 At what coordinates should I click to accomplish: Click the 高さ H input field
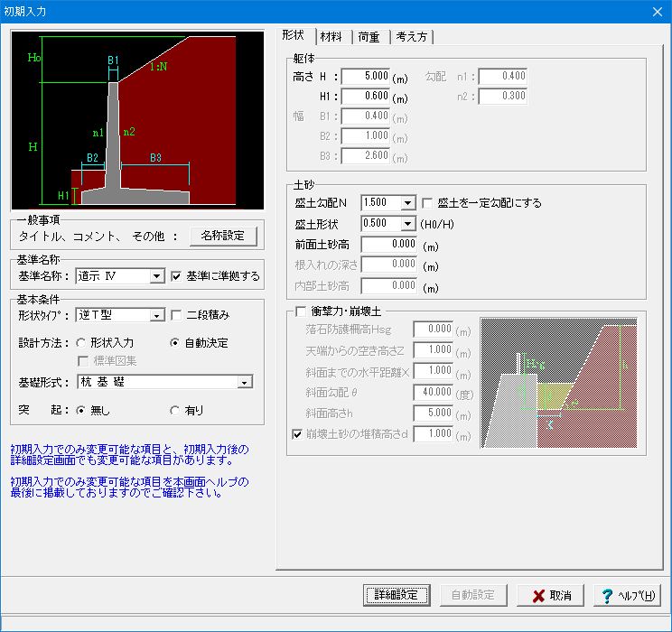pos(366,76)
